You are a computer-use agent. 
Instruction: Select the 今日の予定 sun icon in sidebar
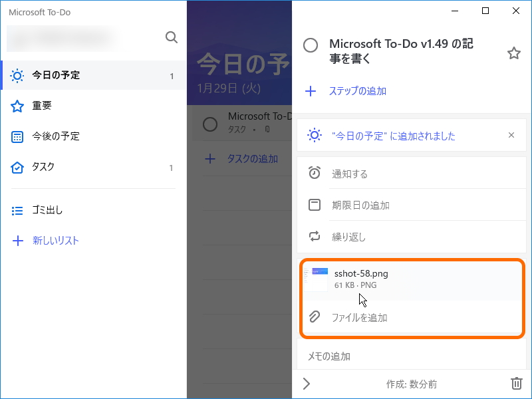coord(18,75)
